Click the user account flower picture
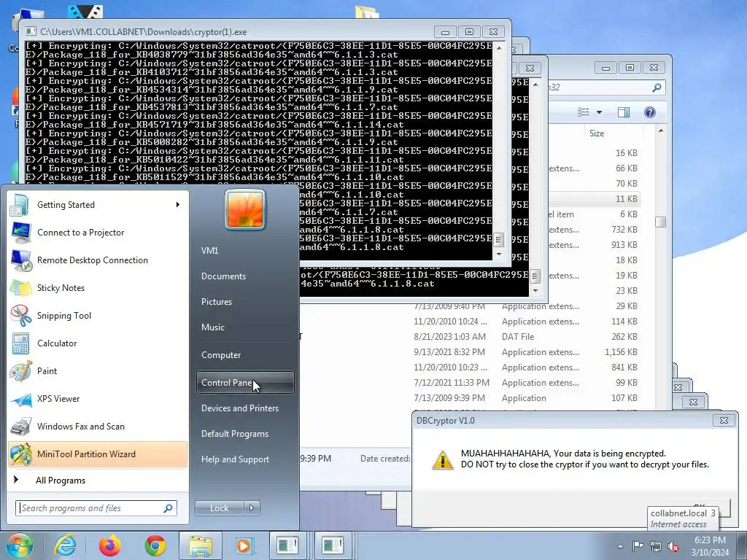This screenshot has height=560, width=747. pos(245,209)
